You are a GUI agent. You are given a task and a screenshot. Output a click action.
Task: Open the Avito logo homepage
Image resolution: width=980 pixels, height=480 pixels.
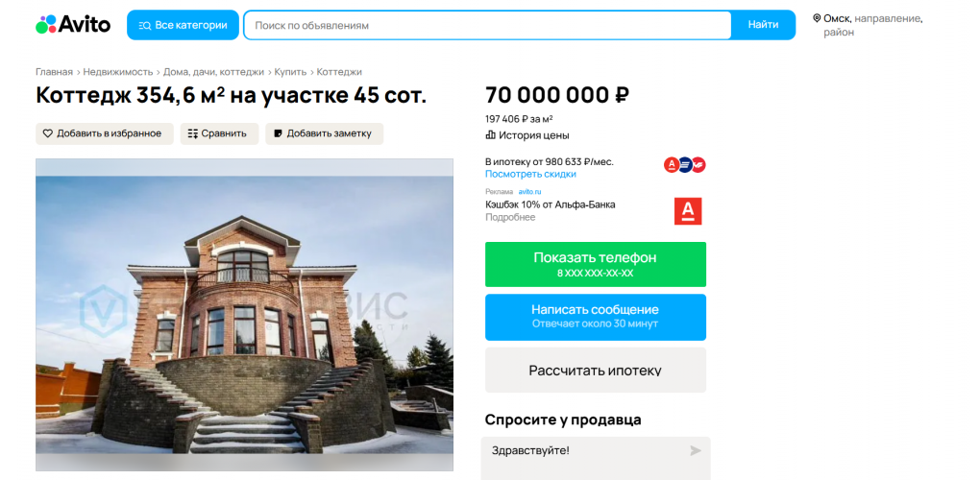tap(73, 25)
